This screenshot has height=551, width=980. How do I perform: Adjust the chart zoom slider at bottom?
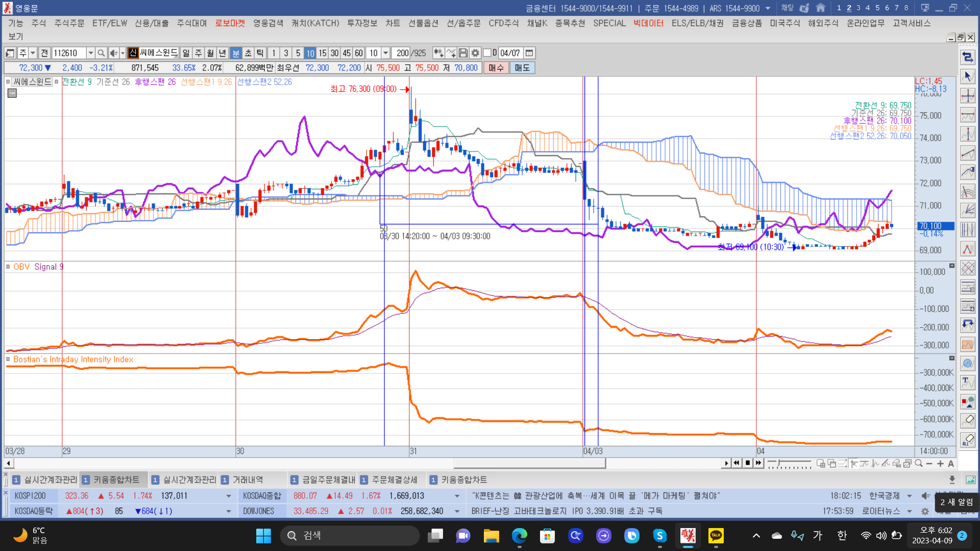(779, 463)
